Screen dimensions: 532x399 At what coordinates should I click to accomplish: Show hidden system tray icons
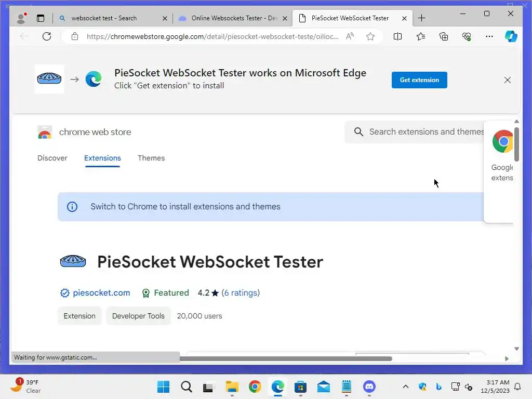click(405, 387)
